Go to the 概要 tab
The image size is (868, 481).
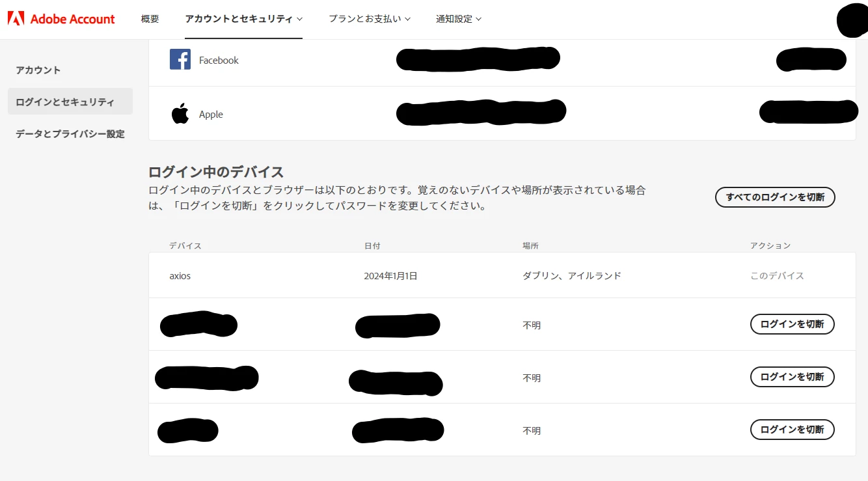tap(150, 19)
